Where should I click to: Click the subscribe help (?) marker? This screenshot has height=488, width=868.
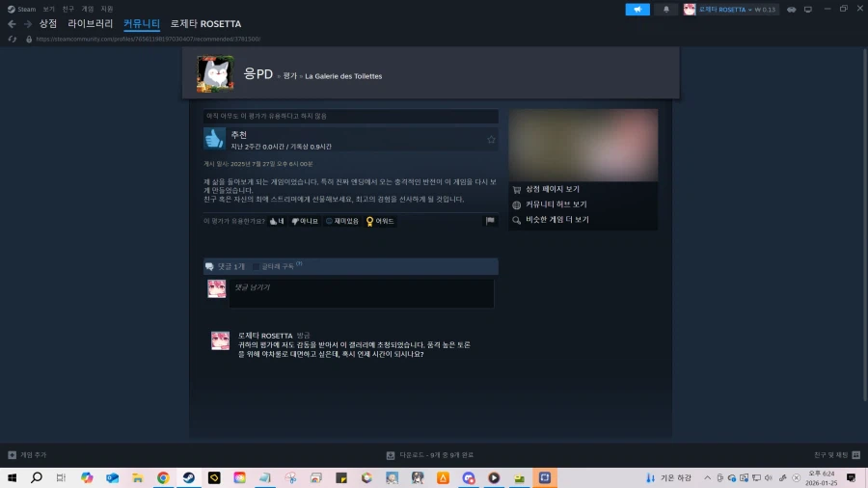coord(299,264)
